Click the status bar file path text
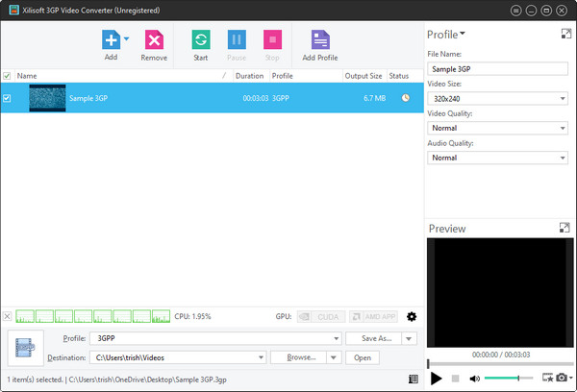The image size is (577, 392). click(147, 380)
